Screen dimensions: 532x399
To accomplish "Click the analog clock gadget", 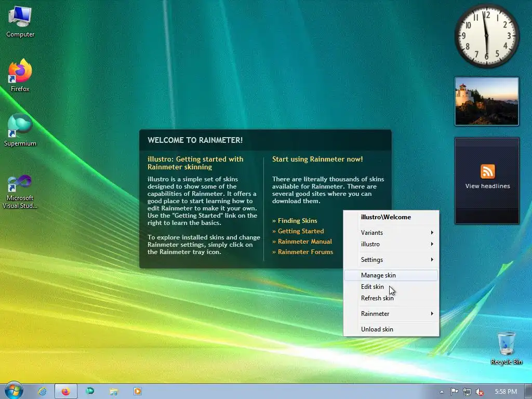I will click(x=486, y=36).
